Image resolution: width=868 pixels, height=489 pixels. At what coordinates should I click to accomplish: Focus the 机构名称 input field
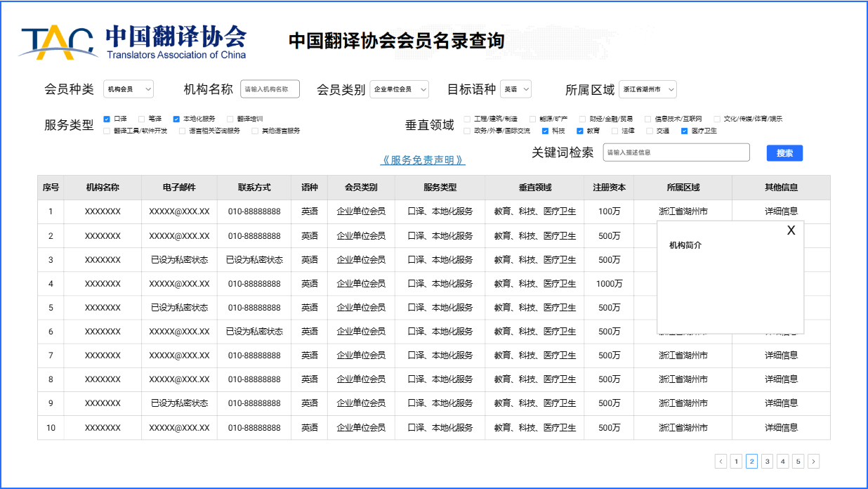point(270,89)
